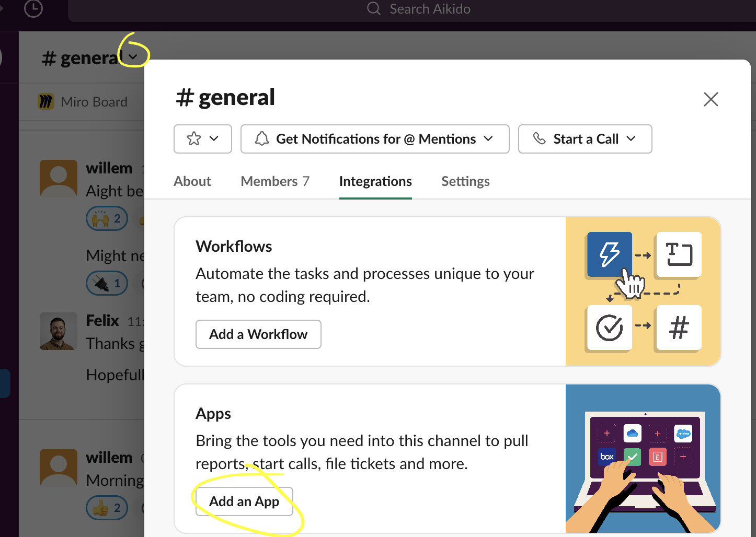756x537 pixels.
Task: Switch to the About tab
Action: [x=192, y=181]
